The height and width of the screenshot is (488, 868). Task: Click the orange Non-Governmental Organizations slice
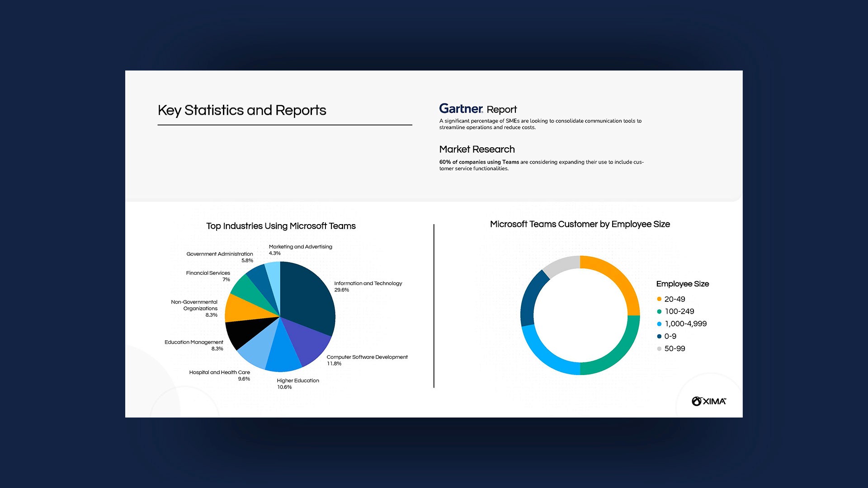[246, 309]
